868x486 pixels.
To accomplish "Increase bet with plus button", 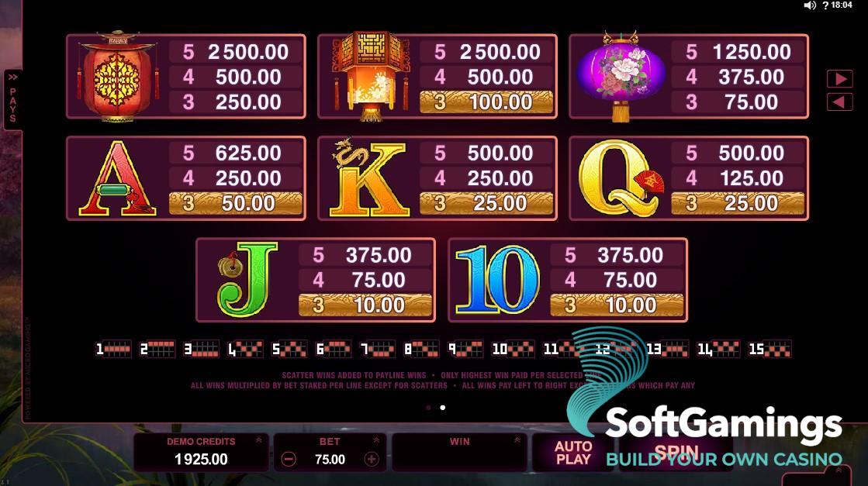I will pyautogui.click(x=372, y=459).
